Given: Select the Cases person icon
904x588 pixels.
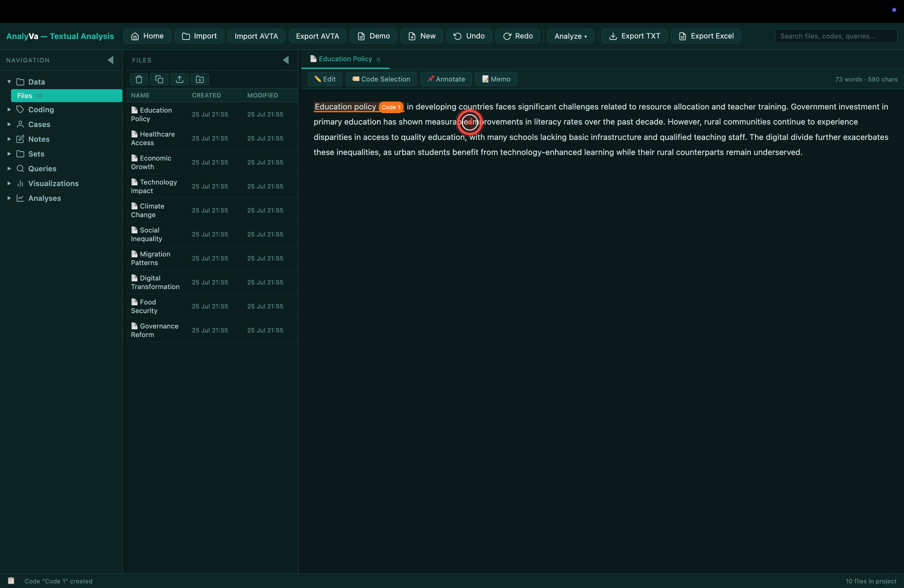Looking at the screenshot, I should coord(21,124).
